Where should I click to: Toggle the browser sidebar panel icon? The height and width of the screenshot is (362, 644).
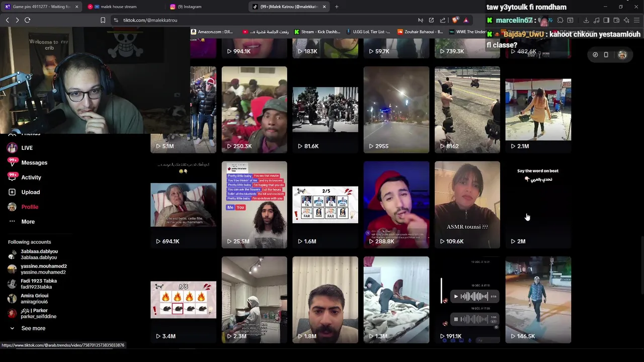tap(606, 20)
